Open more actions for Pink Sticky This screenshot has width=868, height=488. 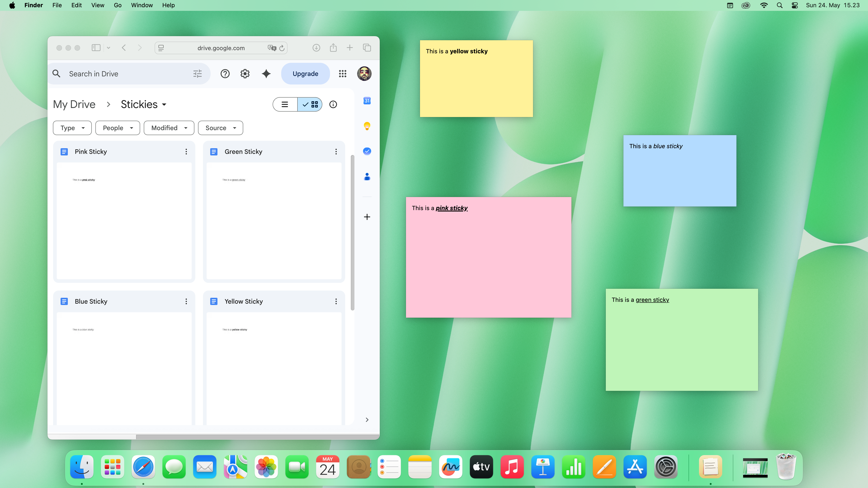[x=186, y=152]
